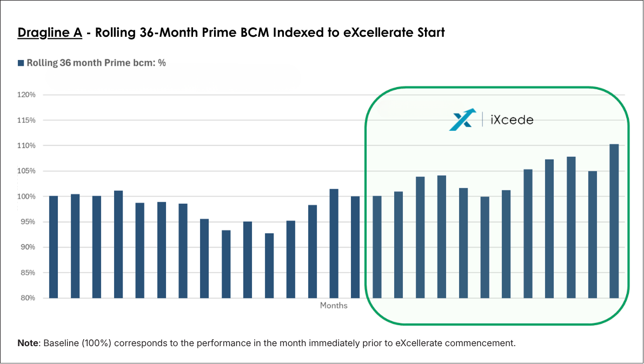
Task: Click the first bar inside the green box
Action: click(x=377, y=247)
